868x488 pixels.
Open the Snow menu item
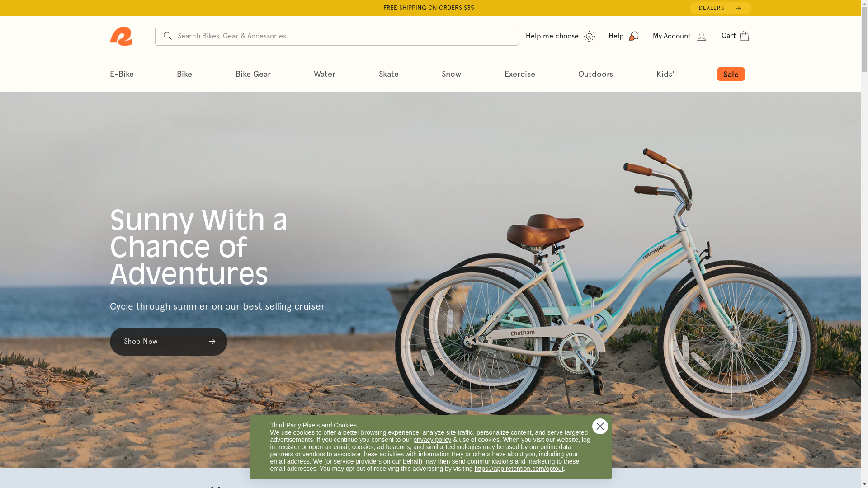(x=451, y=74)
